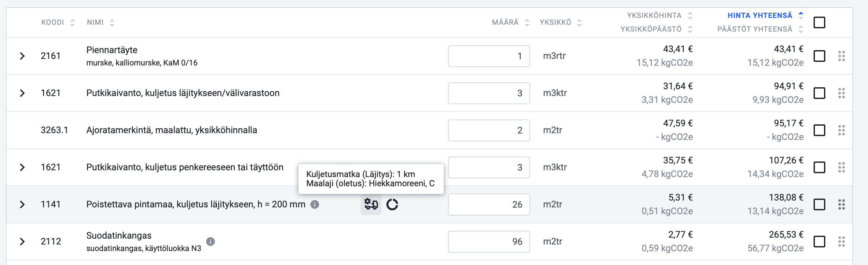The height and width of the screenshot is (265, 868).
Task: Click the HINTA YHTEENSÄ header label
Action: [x=760, y=16]
